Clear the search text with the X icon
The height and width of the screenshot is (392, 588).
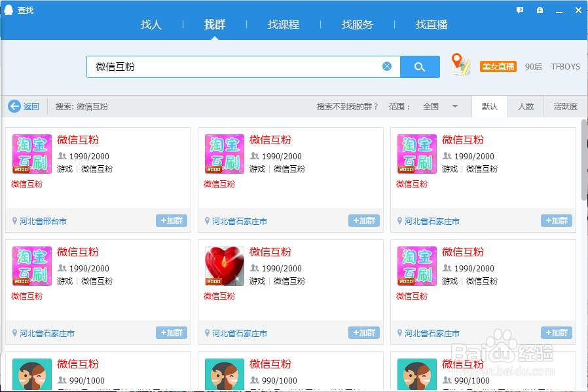coord(387,66)
